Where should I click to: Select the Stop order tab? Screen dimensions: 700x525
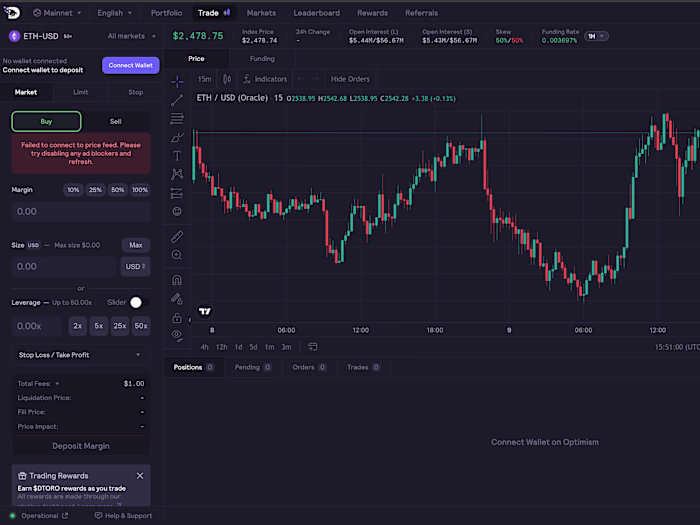click(136, 92)
